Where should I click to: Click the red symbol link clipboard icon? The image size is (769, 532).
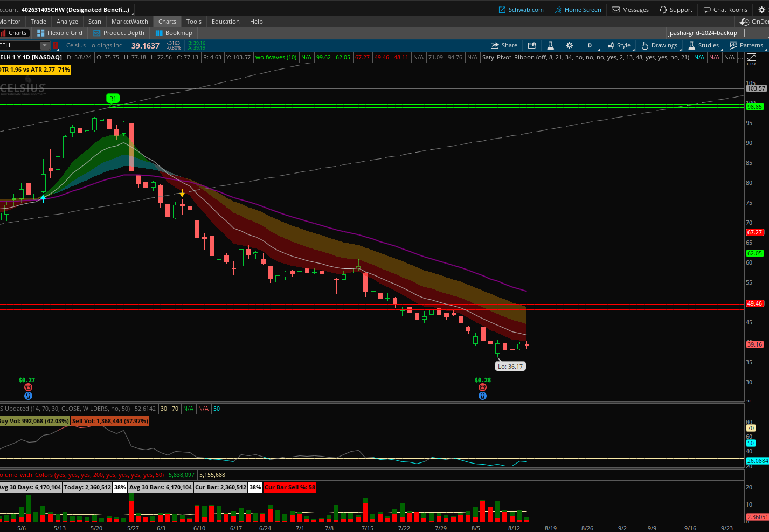click(x=55, y=45)
